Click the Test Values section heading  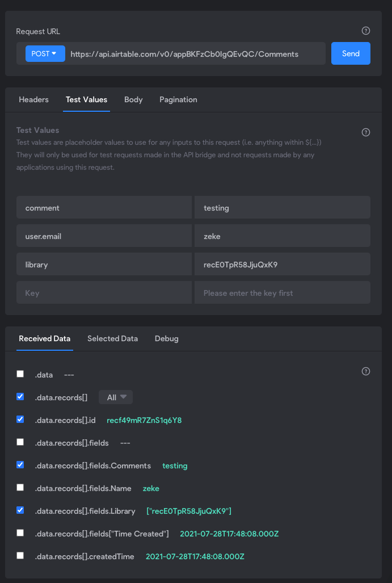[x=37, y=130]
